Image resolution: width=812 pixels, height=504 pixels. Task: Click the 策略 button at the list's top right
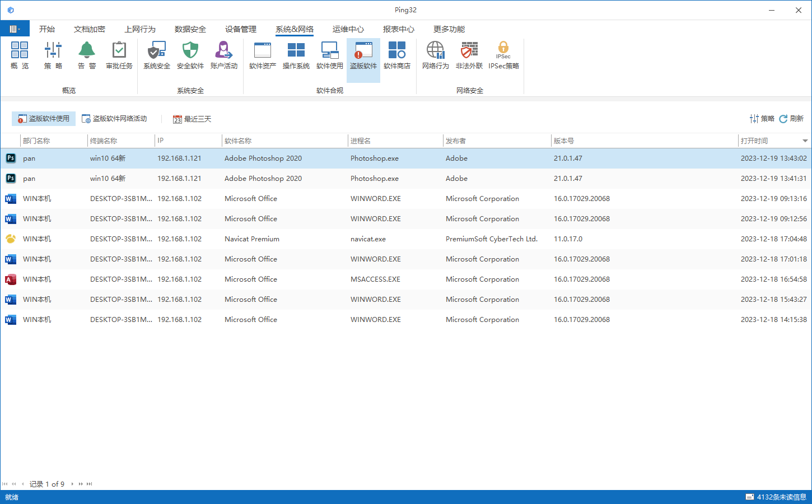click(x=762, y=119)
